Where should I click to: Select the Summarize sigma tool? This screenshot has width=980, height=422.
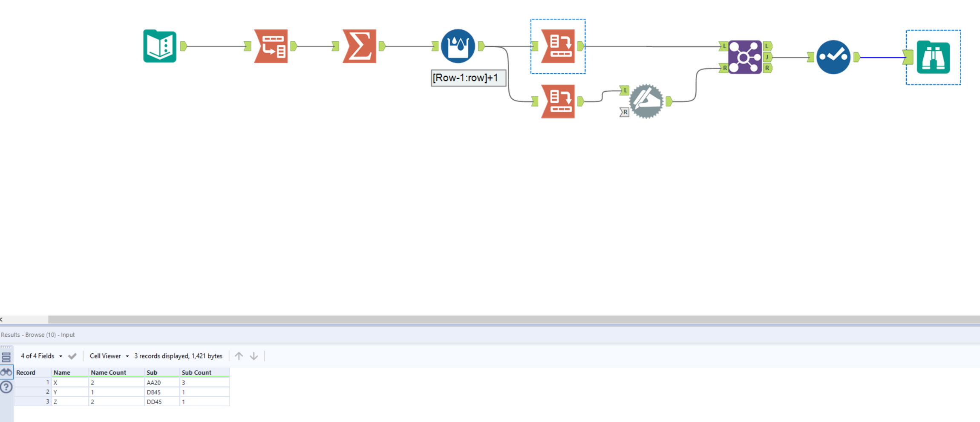pos(360,46)
